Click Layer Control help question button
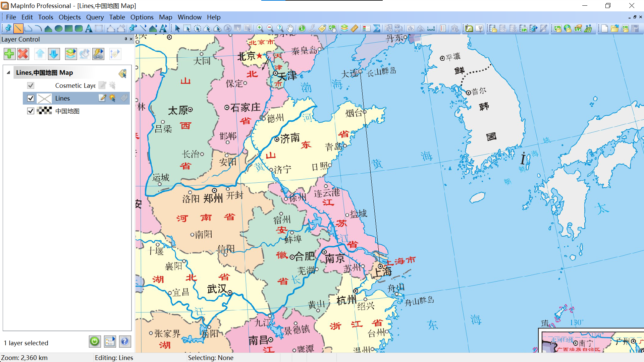 click(x=124, y=342)
